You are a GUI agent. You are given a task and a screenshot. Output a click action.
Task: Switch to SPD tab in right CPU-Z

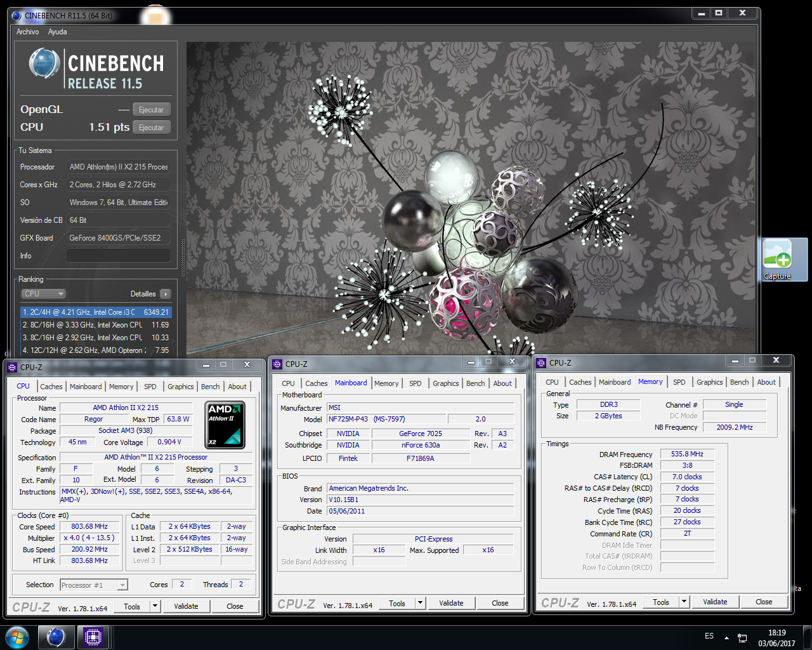pos(679,382)
